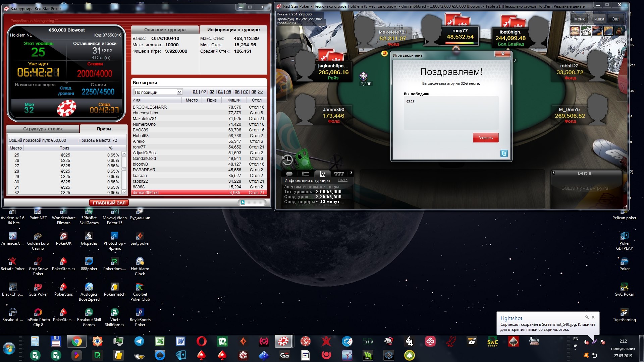
Task: Go to next player pages with '>>' link
Action: (261, 92)
